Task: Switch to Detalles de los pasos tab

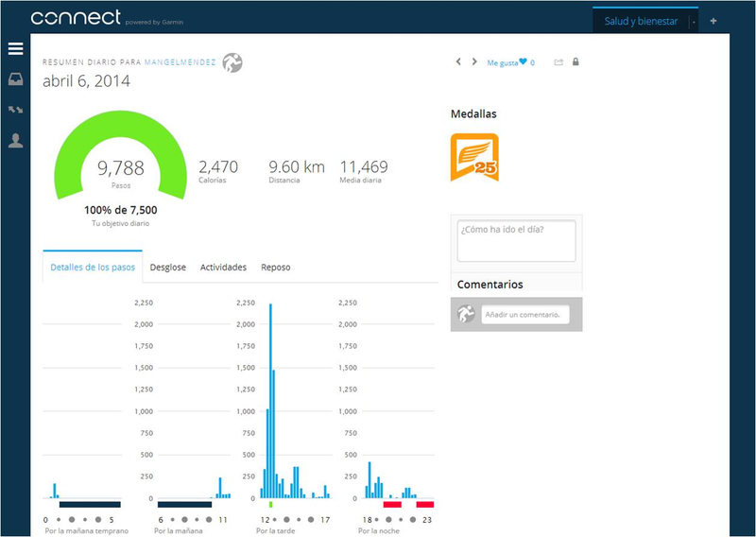Action: [93, 268]
